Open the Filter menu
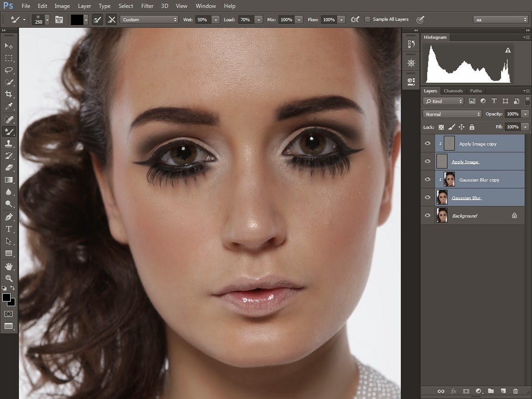The height and width of the screenshot is (399, 532). click(147, 6)
